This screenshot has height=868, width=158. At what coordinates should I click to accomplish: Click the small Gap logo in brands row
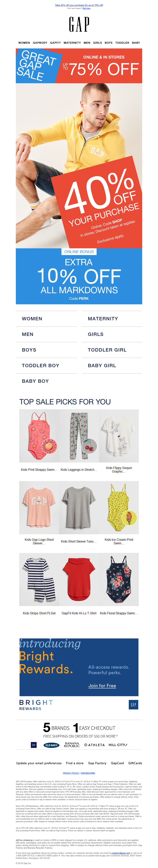[x=34, y=745]
